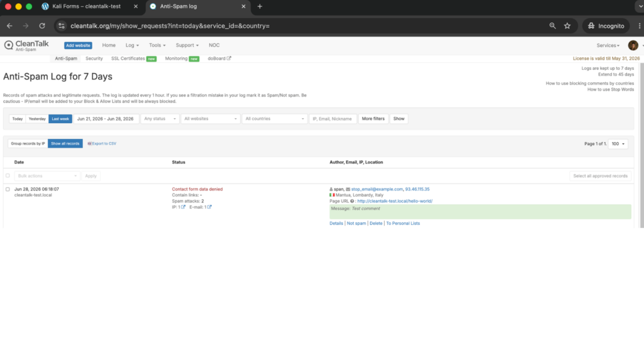Expand the Support menu
Viewport: 644px width, 362px height.
[x=187, y=45]
